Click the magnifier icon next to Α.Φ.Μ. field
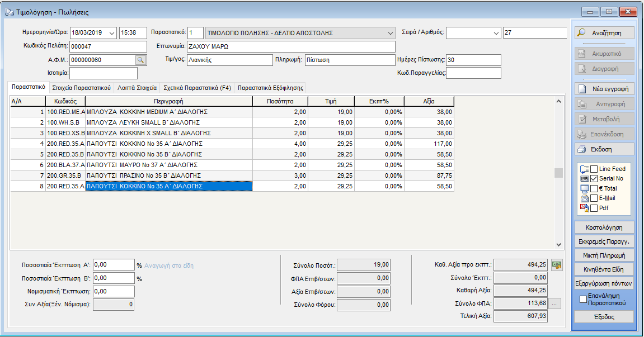 [x=140, y=60]
